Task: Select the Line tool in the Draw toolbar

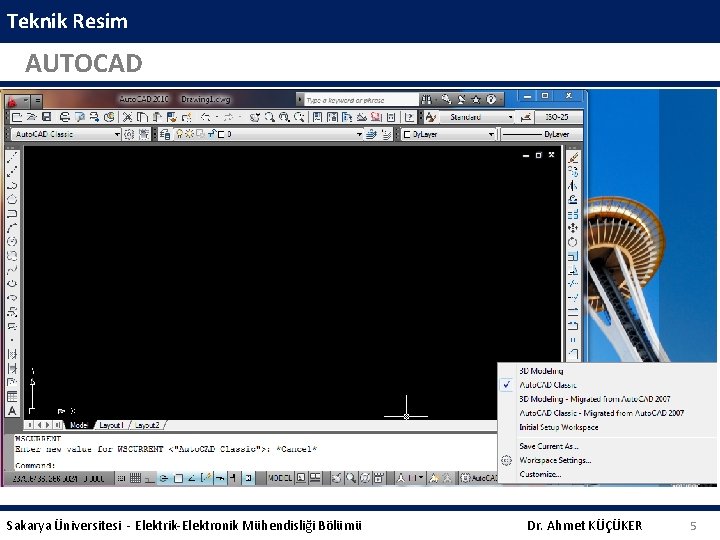Action: 12,157
